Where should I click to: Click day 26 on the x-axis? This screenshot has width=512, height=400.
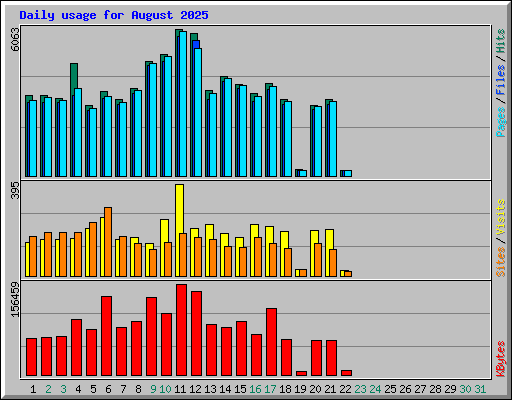405,389
